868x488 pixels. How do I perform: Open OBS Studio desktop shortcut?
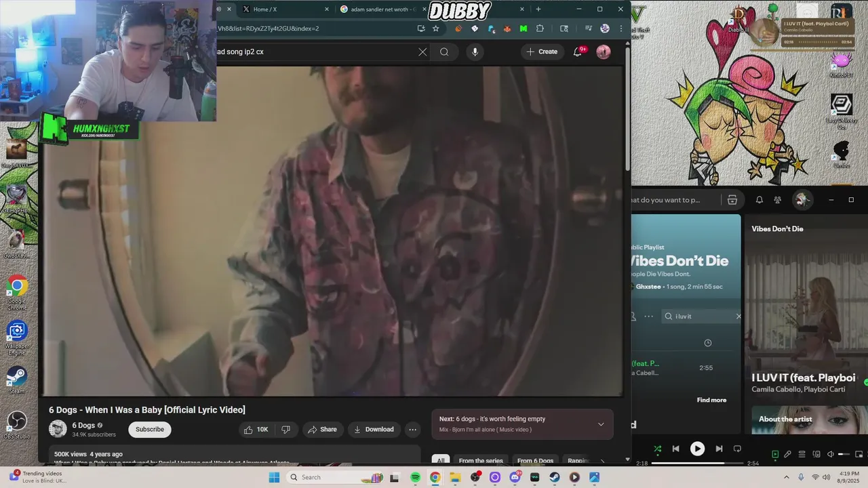pyautogui.click(x=17, y=425)
